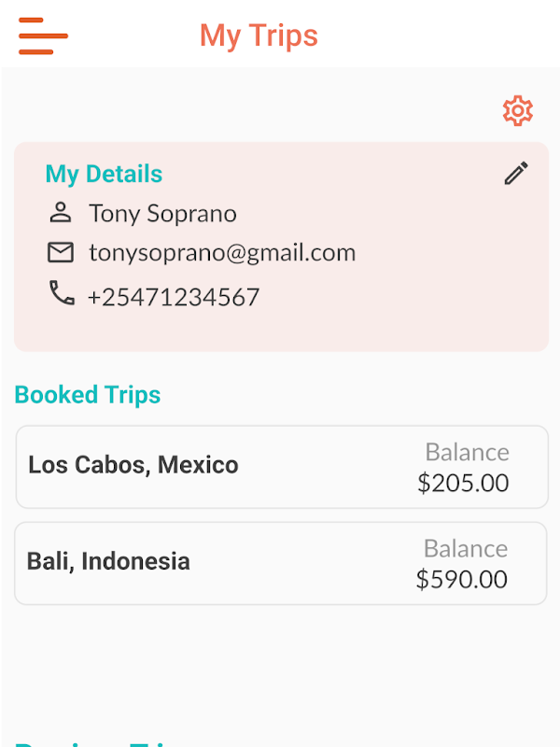Open settings via the orange gear icon
The height and width of the screenshot is (747, 560).
click(518, 110)
